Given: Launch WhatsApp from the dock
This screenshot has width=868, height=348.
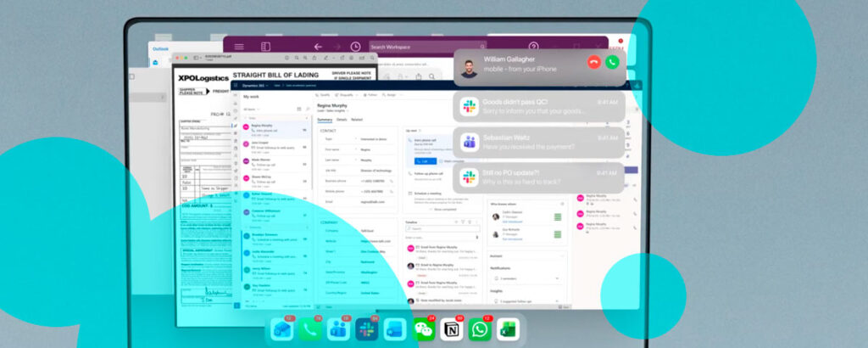Looking at the screenshot, I should 481,329.
